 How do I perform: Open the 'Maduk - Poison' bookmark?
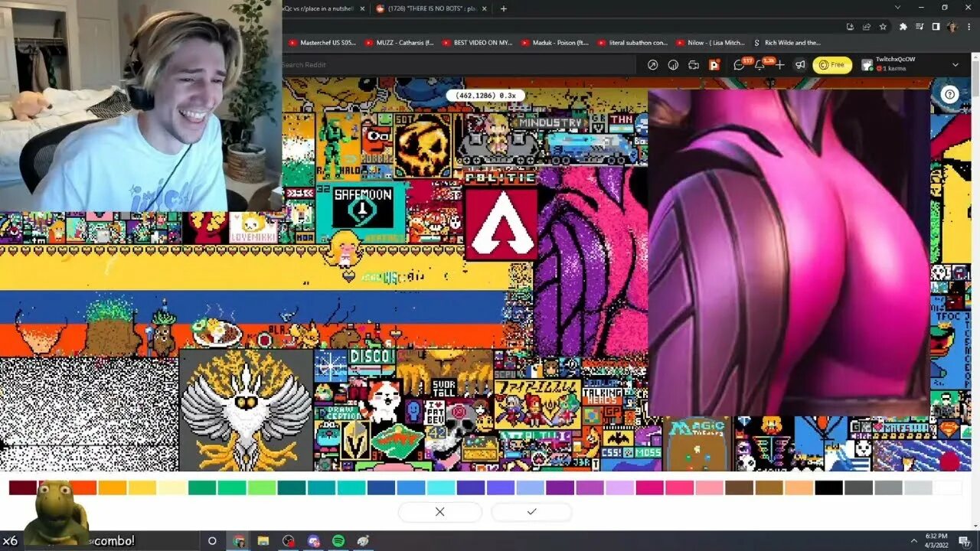tap(555, 43)
